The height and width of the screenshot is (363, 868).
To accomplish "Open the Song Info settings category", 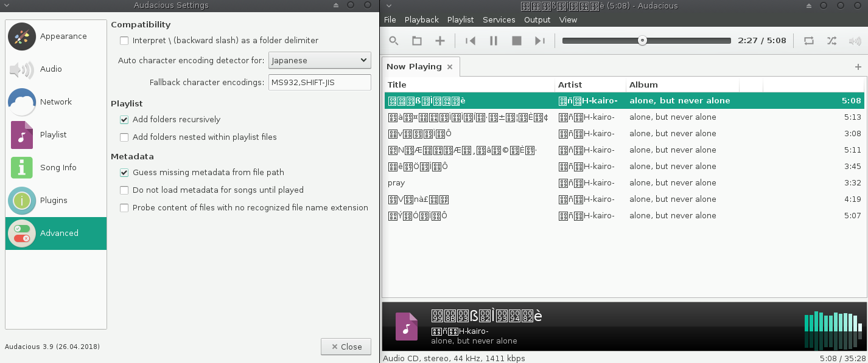I will click(x=56, y=168).
